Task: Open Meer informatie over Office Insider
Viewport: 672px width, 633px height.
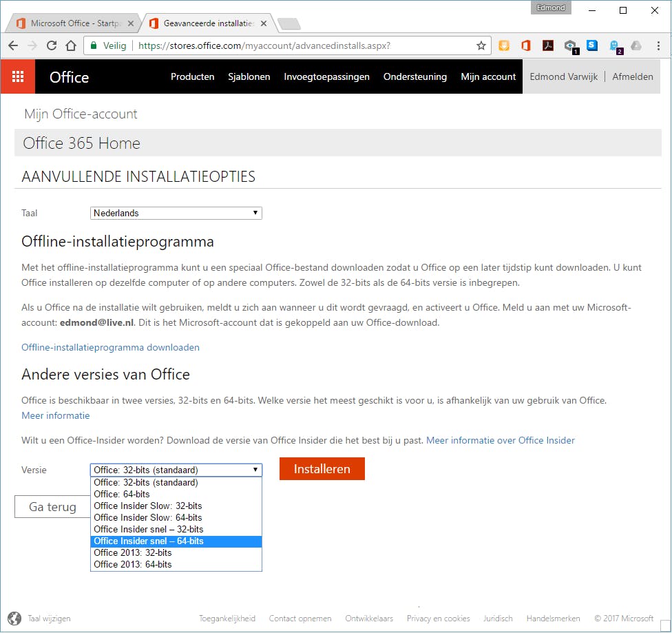Action: click(x=500, y=440)
